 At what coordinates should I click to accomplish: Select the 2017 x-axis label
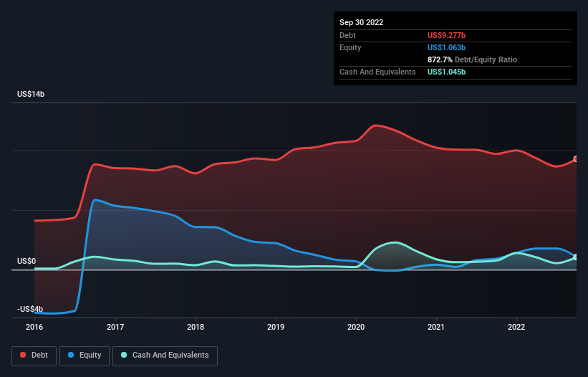[x=115, y=327]
